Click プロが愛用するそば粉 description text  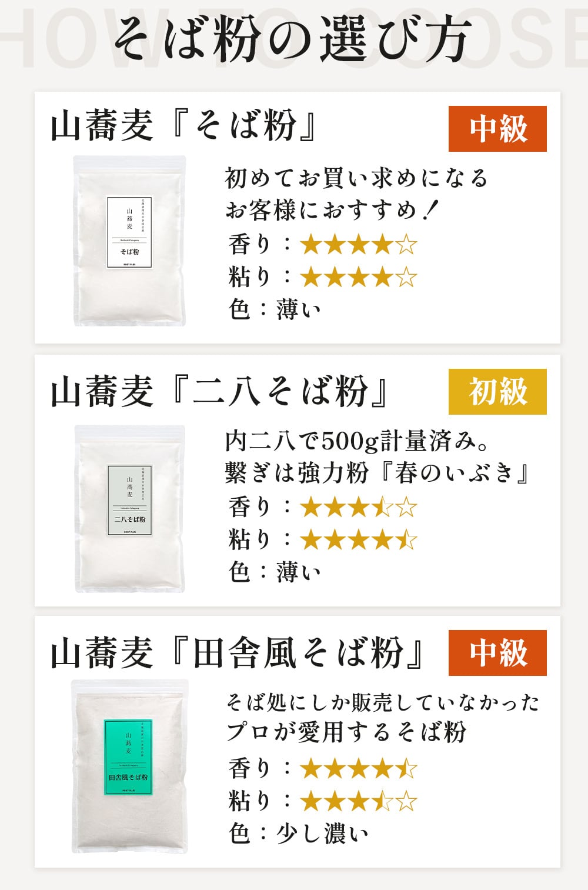click(x=347, y=732)
